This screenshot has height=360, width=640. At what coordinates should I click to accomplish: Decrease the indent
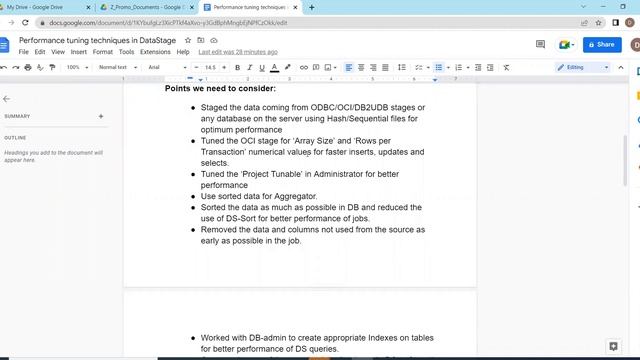[x=478, y=67]
